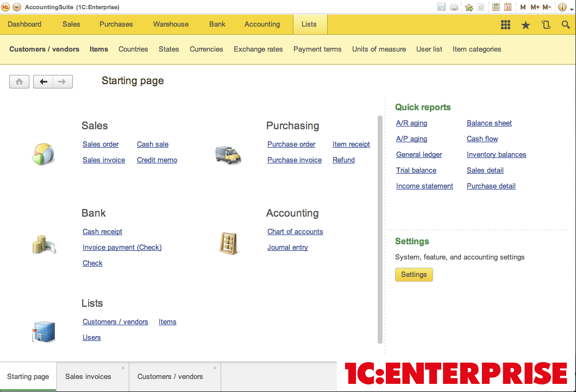Open the functions grid menu icon
The image size is (576, 392).
coord(505,24)
